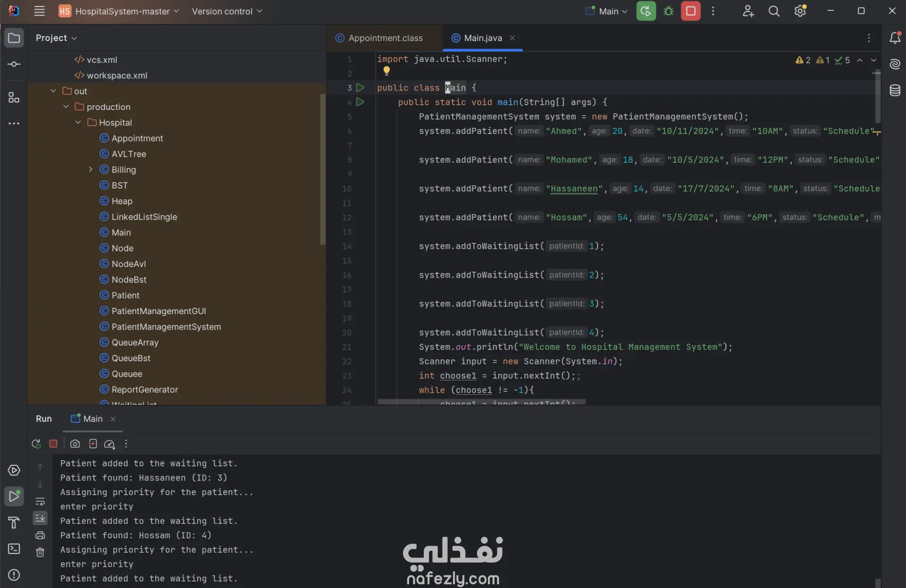Click the run gutter arrow beside main method
This screenshot has width=906, height=588.
click(360, 102)
